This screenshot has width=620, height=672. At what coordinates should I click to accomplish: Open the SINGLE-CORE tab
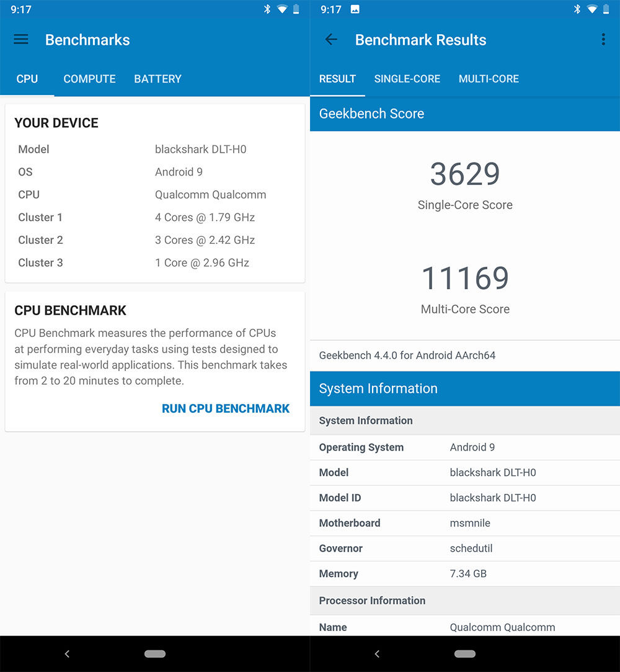coord(407,79)
